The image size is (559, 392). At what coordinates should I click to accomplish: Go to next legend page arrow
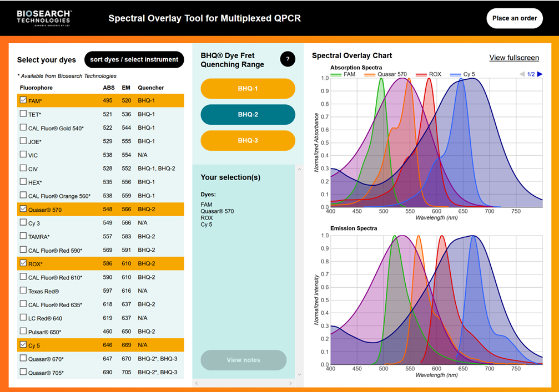(540, 74)
